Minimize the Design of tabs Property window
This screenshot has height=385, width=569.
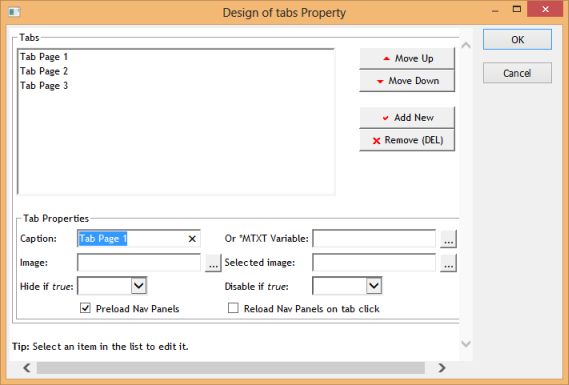pos(495,10)
